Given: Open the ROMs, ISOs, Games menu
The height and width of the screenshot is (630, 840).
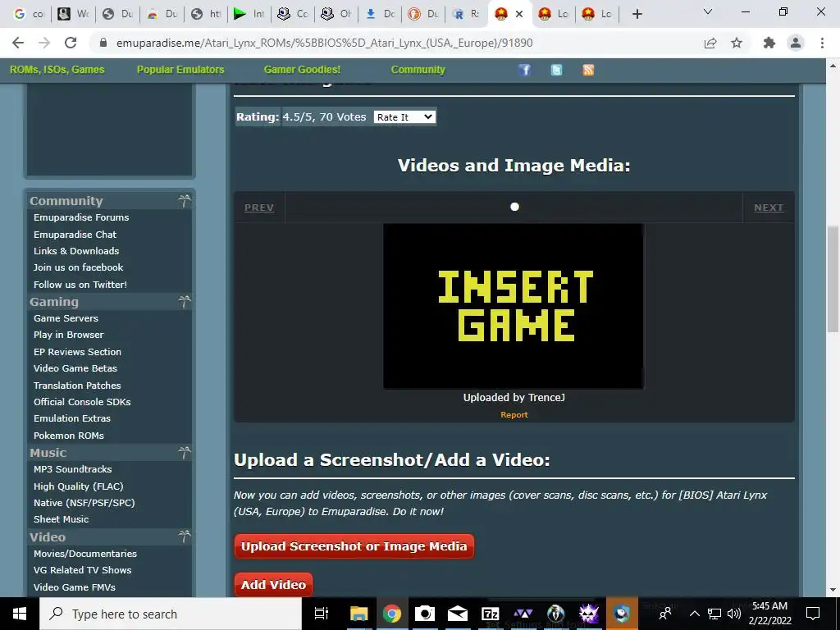Looking at the screenshot, I should tap(57, 70).
